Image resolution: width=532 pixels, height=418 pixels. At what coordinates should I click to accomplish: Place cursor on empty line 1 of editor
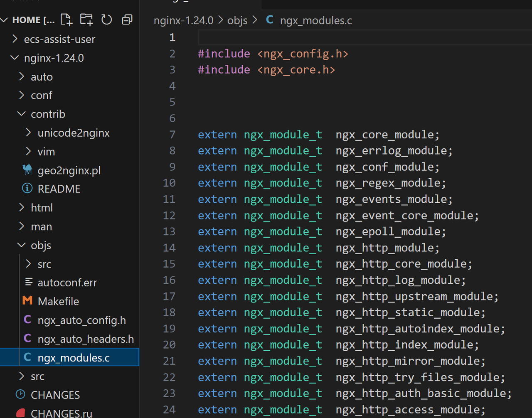coord(291,37)
